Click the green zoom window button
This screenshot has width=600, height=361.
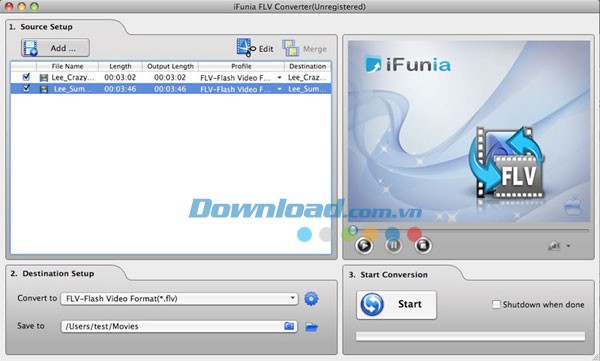pos(34,6)
